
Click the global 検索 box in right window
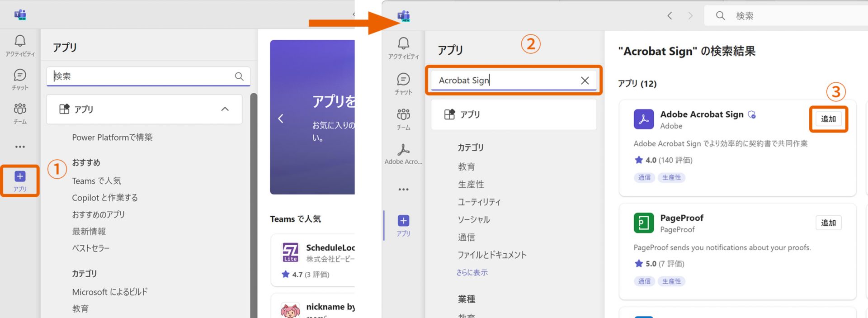786,16
